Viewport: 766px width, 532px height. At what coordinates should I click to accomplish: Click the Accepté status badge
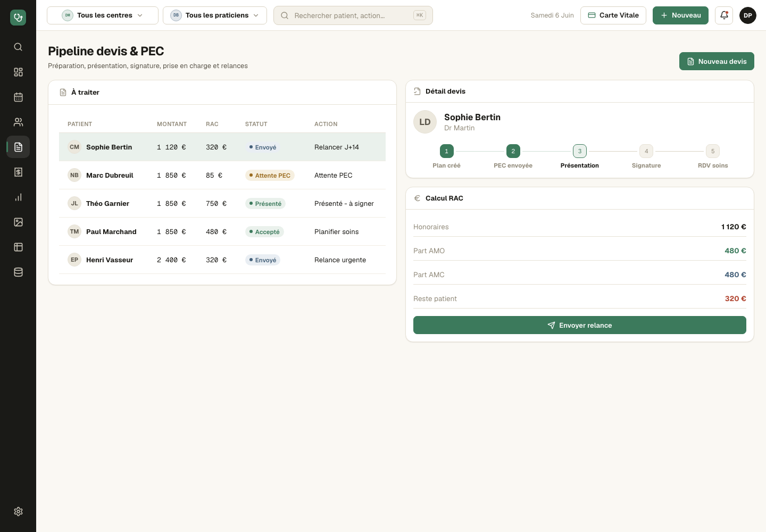tap(264, 232)
